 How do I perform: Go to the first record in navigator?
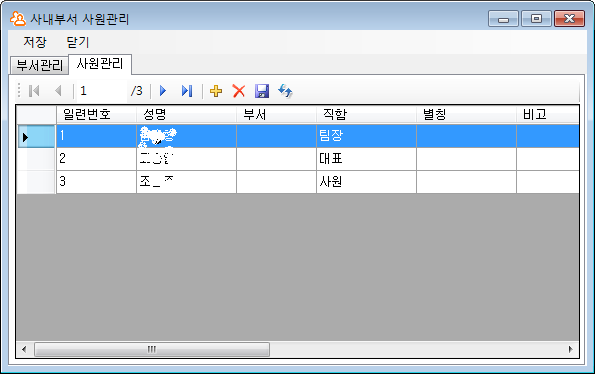[x=34, y=91]
